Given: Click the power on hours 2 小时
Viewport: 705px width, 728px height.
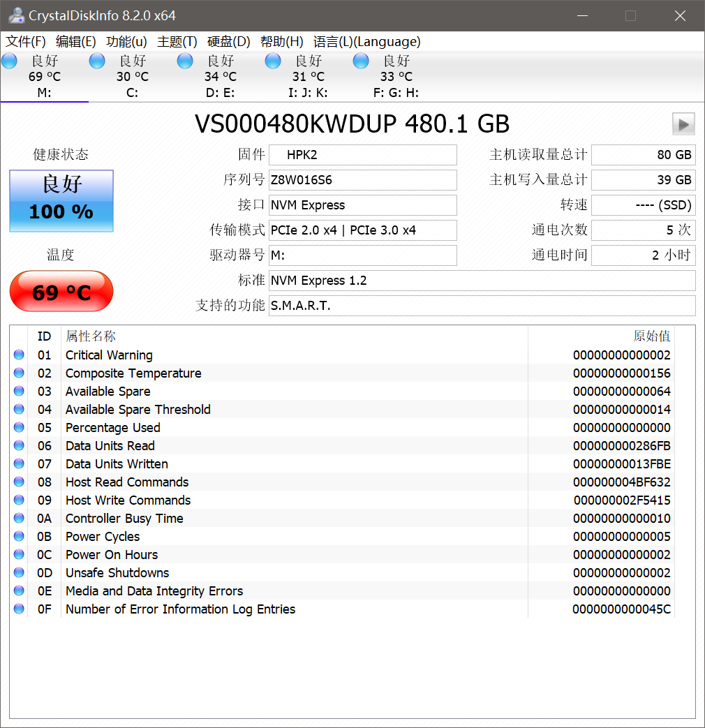Looking at the screenshot, I should pos(644,255).
